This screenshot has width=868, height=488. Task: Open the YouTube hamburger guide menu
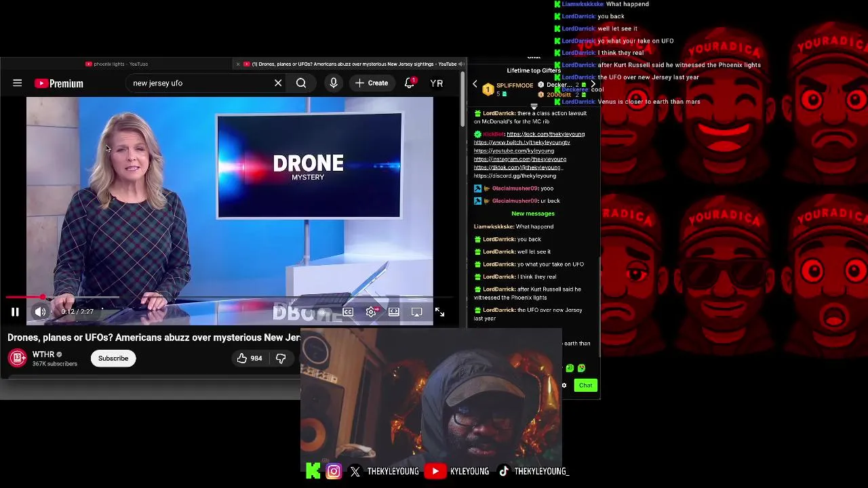click(18, 83)
